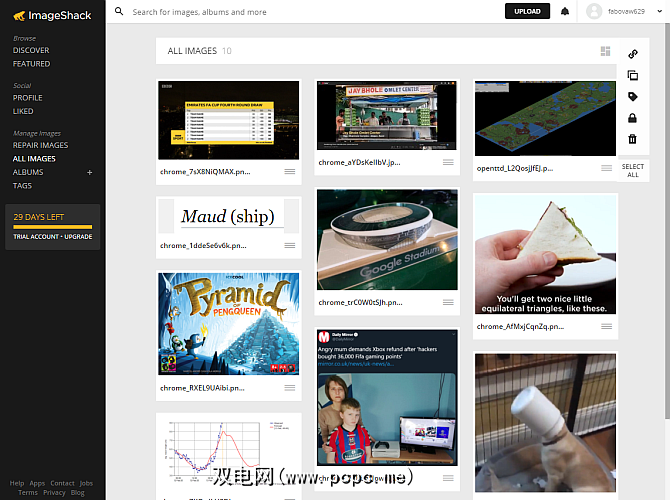Click the user avatar icon
670x500 pixels.
click(594, 12)
